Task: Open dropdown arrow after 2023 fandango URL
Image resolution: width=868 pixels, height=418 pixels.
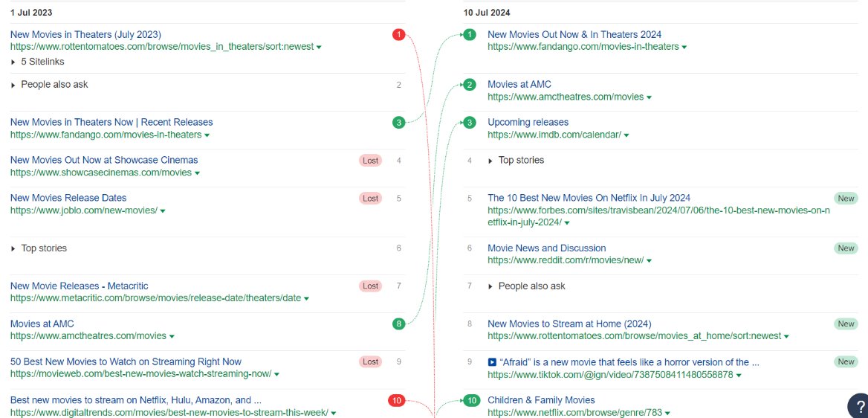Action: 207,135
